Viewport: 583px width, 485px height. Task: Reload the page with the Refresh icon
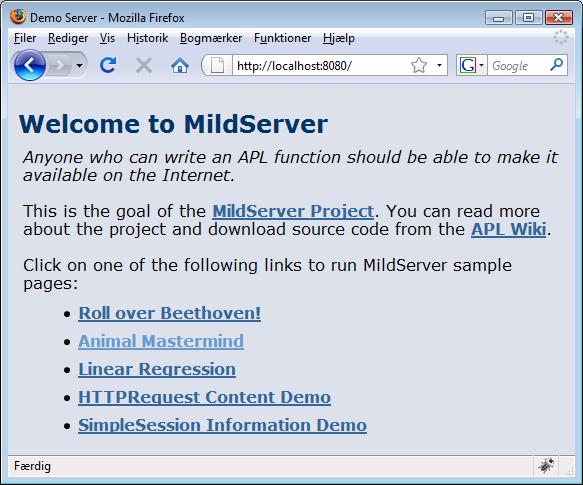point(108,65)
